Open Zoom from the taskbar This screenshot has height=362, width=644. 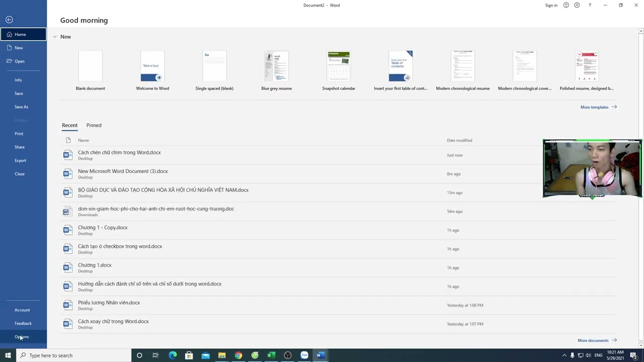coord(304,355)
